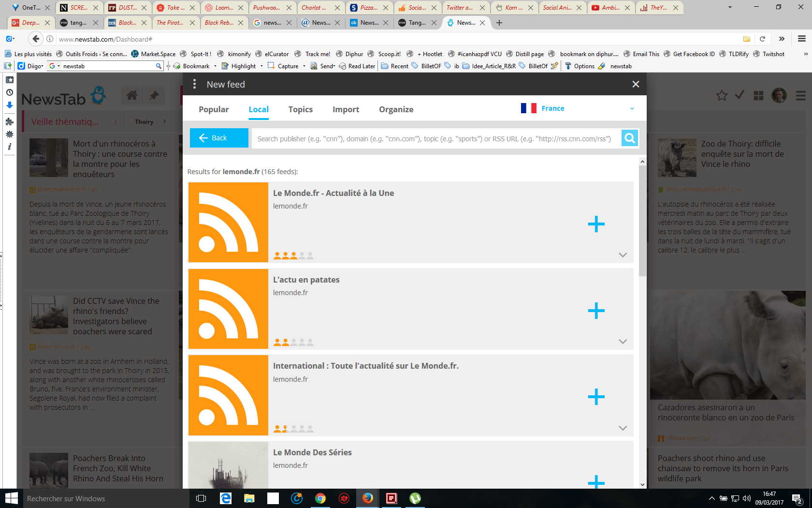812x508 pixels.
Task: Open the sidebar downloads arrow icon
Action: (x=9, y=105)
